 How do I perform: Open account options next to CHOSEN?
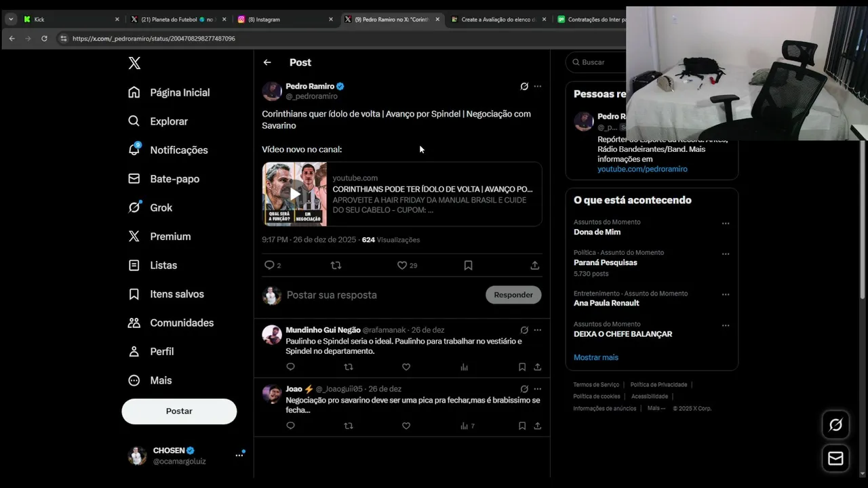point(239,455)
